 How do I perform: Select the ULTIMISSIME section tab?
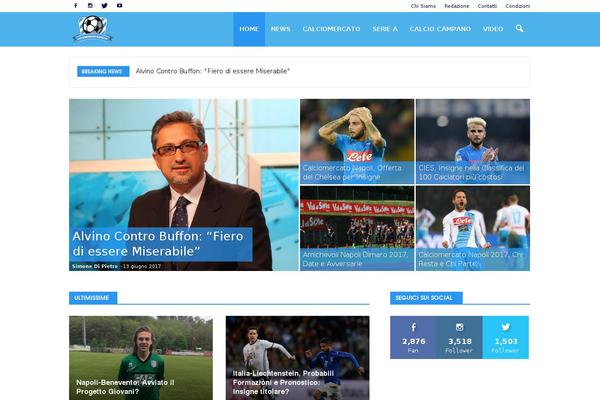93,298
